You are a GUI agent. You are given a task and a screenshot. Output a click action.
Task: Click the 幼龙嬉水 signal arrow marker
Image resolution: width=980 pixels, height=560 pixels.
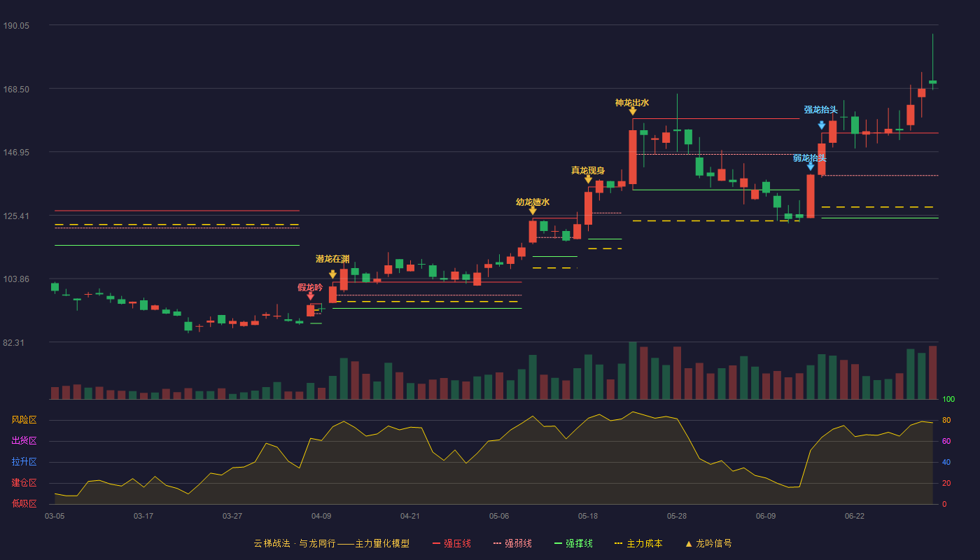533,211
